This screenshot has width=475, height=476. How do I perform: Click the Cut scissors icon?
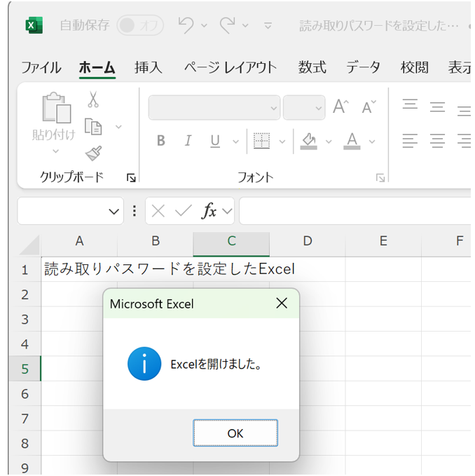pyautogui.click(x=93, y=100)
